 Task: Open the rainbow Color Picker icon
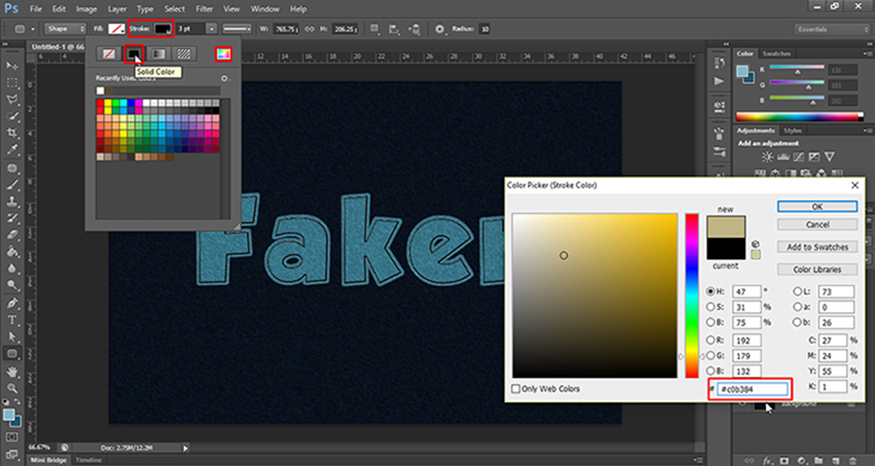coord(225,52)
